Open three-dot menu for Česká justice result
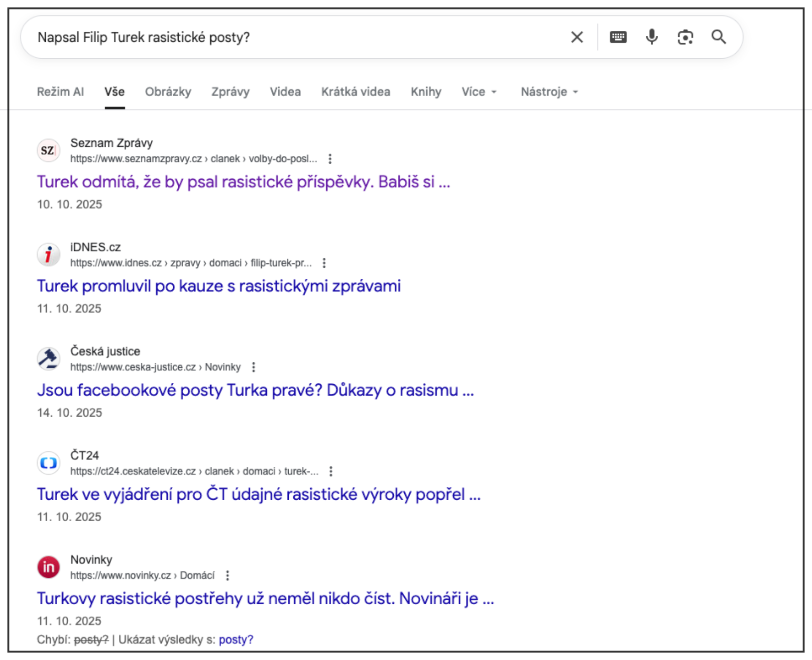The width and height of the screenshot is (812, 660). [x=253, y=367]
